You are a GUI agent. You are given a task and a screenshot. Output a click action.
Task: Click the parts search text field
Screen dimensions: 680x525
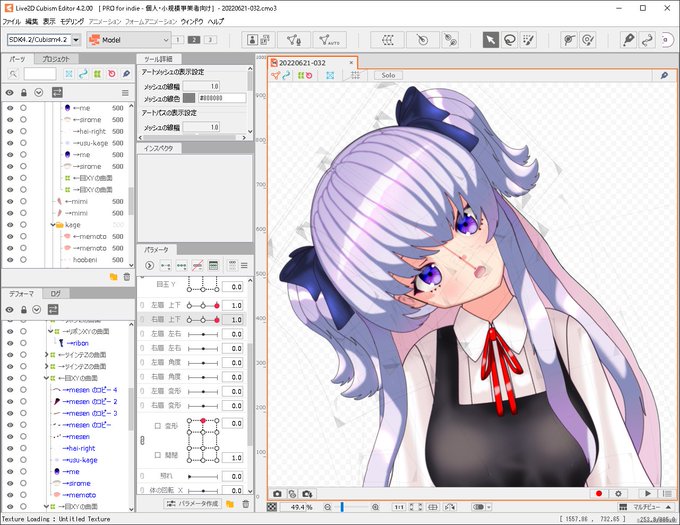click(40, 74)
